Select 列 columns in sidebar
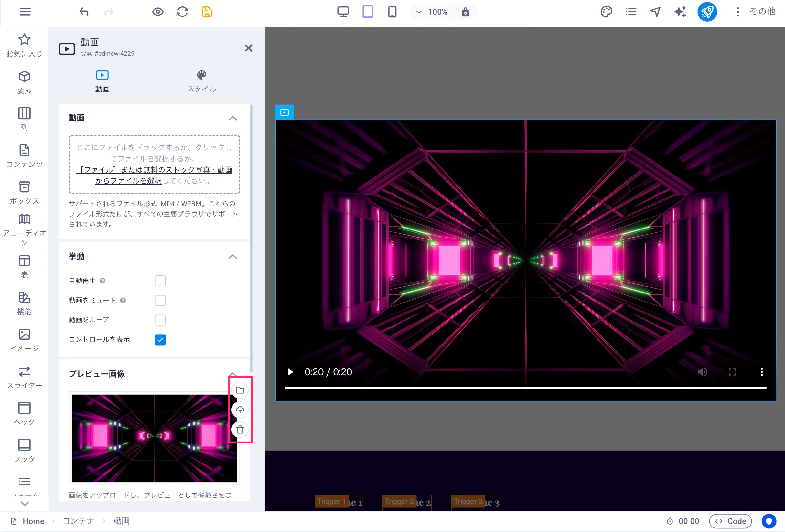785x532 pixels. click(x=24, y=119)
